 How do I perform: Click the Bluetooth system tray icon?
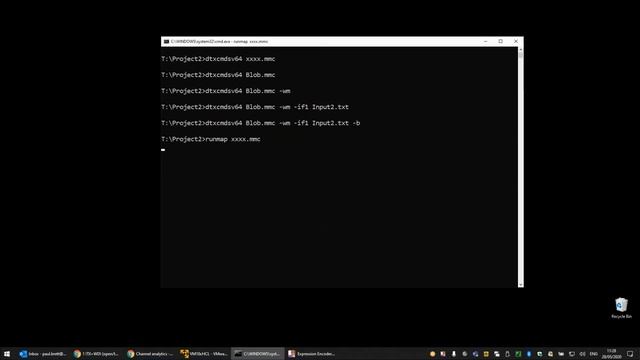tap(529, 354)
